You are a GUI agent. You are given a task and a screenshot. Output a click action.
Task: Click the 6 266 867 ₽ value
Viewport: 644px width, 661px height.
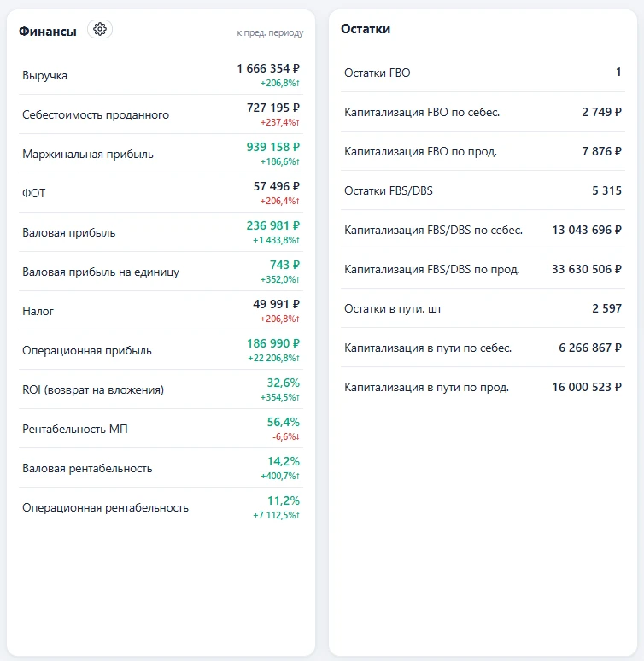coord(590,348)
